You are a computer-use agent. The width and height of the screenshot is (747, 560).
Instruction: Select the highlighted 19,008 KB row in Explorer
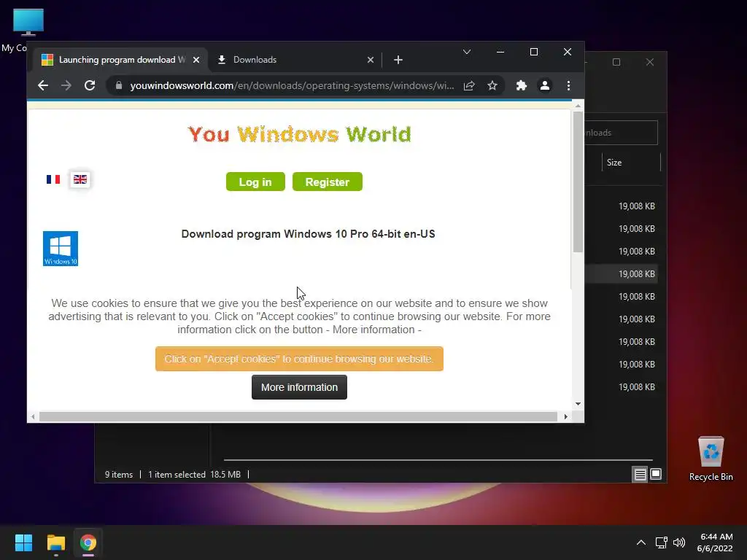[x=621, y=274]
